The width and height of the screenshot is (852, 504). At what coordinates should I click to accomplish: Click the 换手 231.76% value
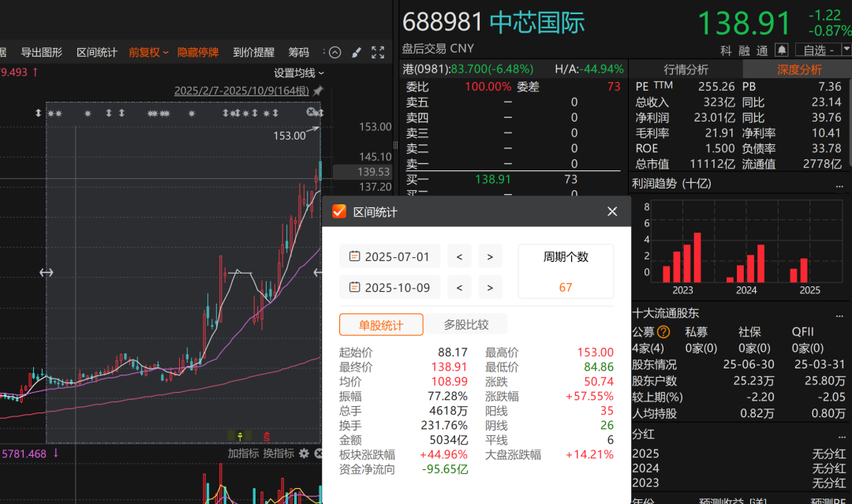click(444, 425)
